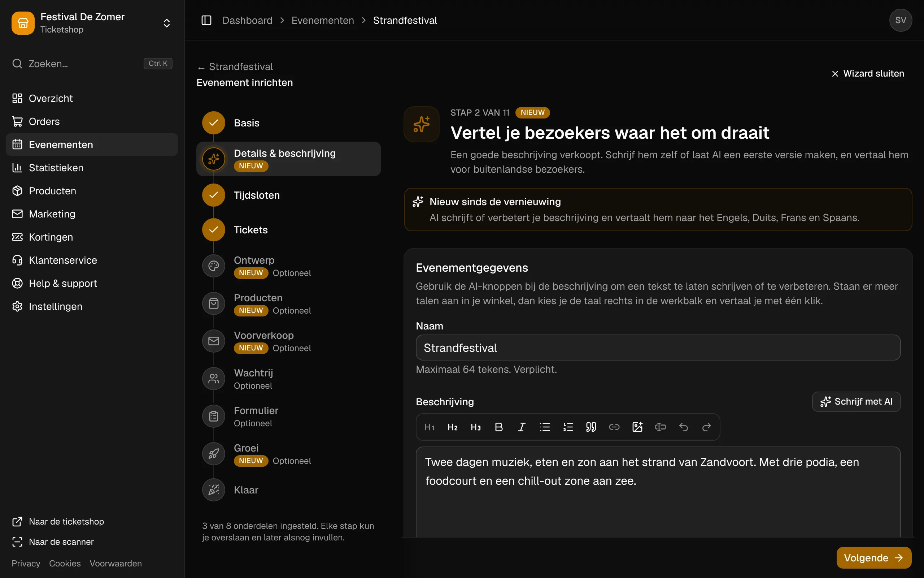This screenshot has width=924, height=578.
Task: Undo the last edit
Action: 684,427
